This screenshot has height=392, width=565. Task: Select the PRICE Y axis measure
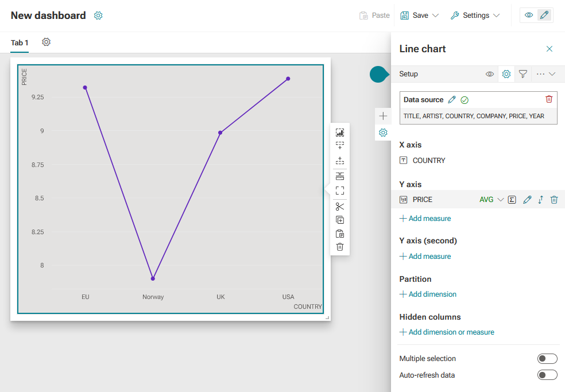tap(422, 199)
